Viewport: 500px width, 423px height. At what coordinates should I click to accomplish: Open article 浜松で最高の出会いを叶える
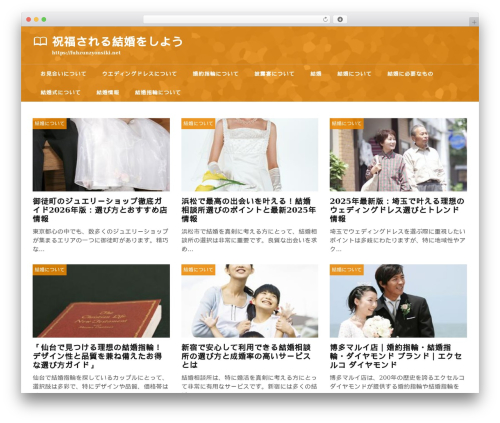click(249, 210)
